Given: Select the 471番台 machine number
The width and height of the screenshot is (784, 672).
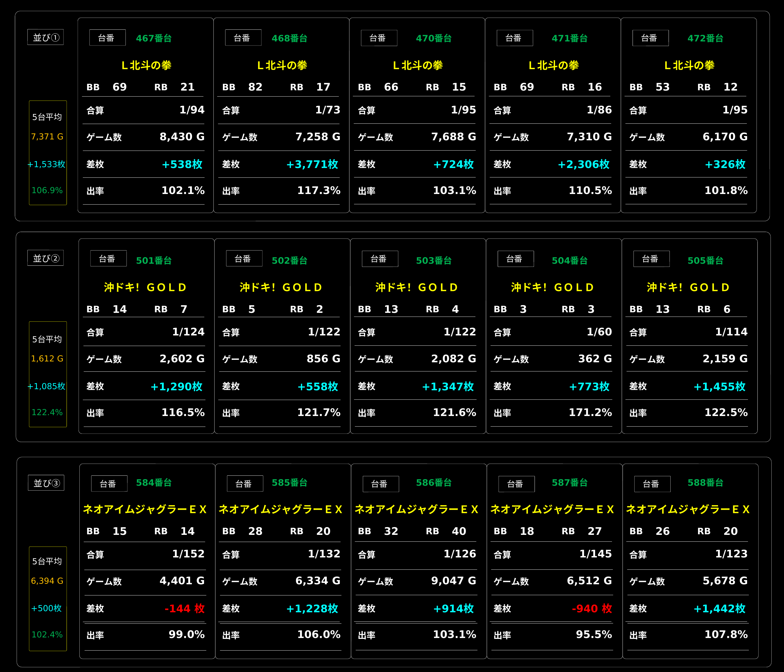Looking at the screenshot, I should [570, 38].
